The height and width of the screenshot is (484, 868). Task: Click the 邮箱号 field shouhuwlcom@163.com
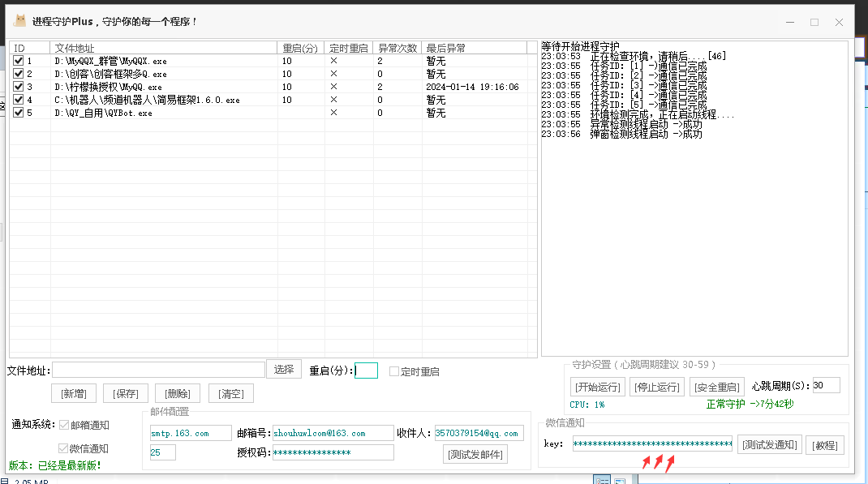point(333,433)
